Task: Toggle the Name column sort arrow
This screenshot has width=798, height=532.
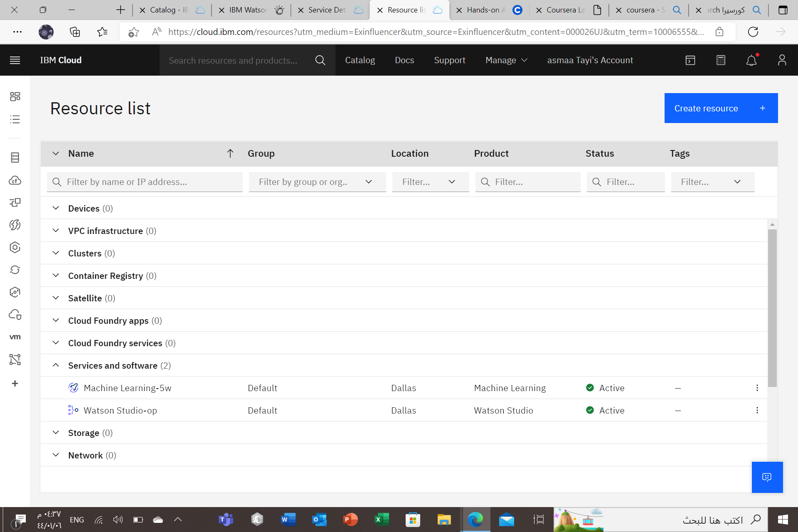Action: (230, 153)
